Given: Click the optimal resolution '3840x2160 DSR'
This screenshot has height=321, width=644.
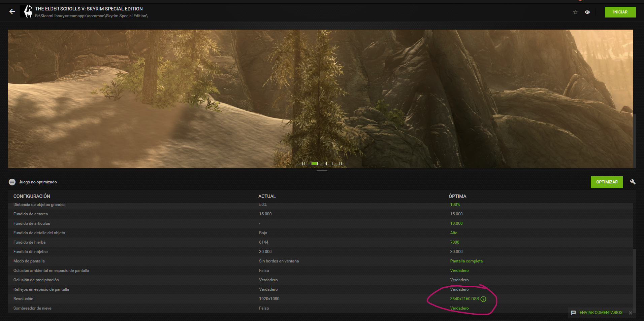Looking at the screenshot, I should [x=464, y=299].
